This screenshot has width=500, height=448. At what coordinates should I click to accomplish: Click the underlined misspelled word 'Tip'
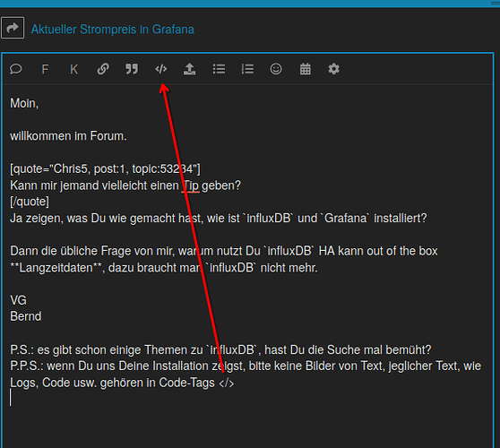(x=192, y=185)
